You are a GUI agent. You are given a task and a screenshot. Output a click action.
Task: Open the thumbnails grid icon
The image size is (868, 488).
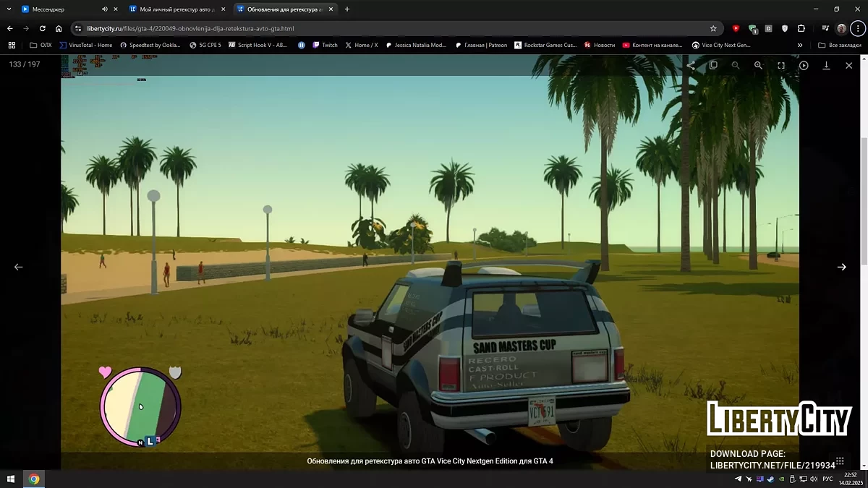point(840,461)
